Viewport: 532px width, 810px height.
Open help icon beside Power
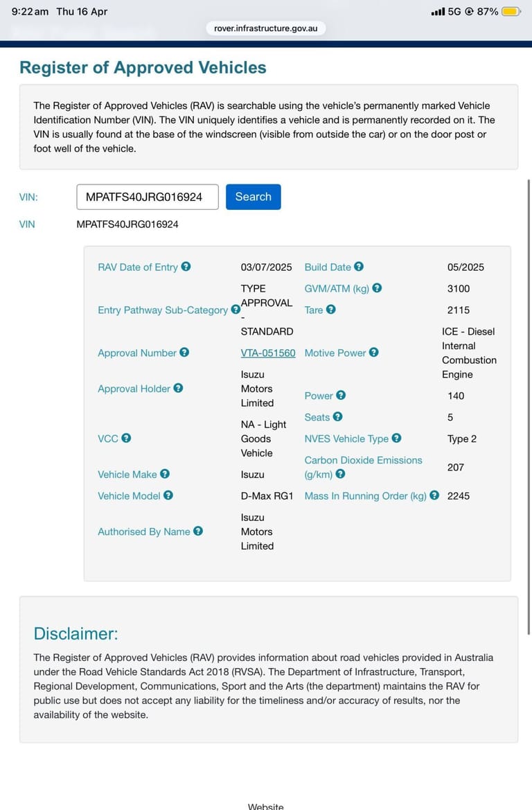pos(341,395)
